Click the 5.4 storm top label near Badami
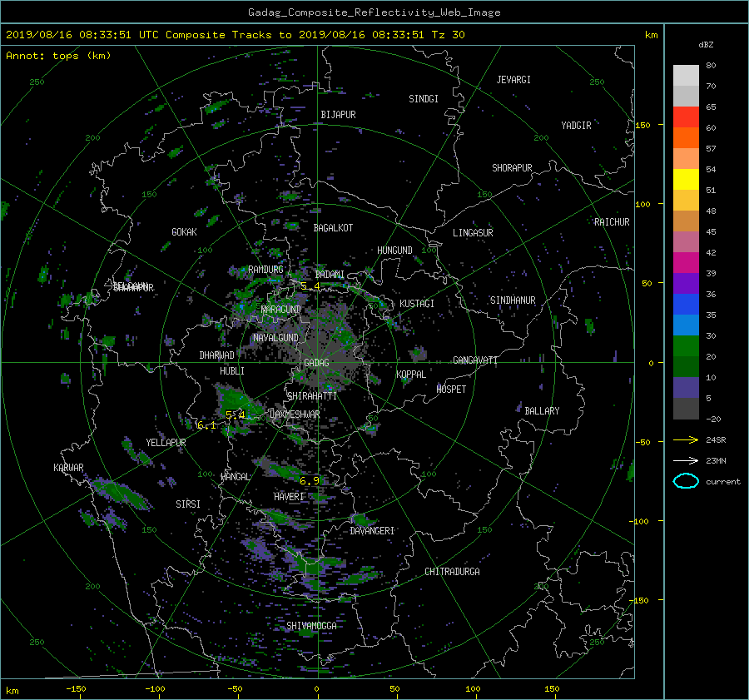749x700 pixels. (310, 286)
